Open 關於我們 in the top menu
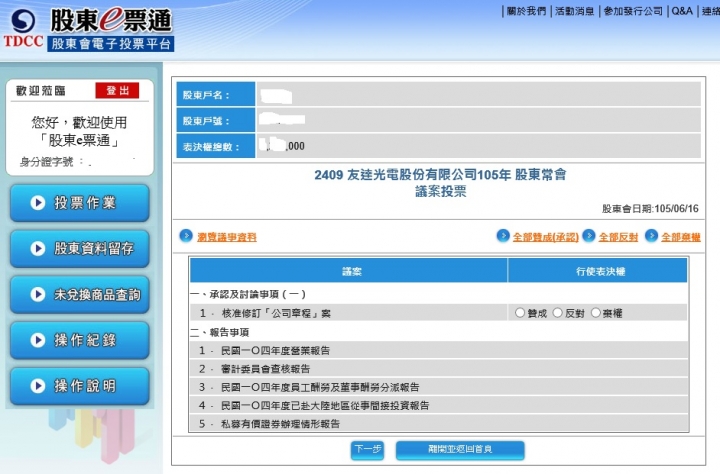 click(x=526, y=11)
